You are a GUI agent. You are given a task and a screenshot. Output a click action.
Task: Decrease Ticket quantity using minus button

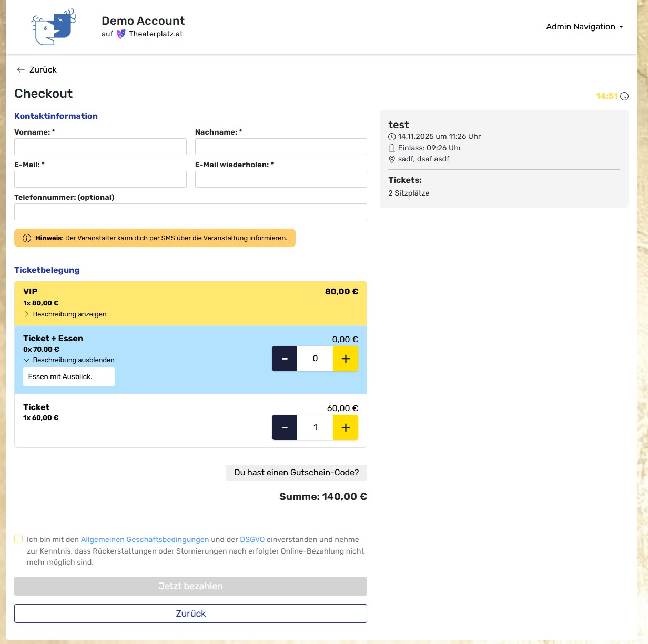click(x=284, y=427)
